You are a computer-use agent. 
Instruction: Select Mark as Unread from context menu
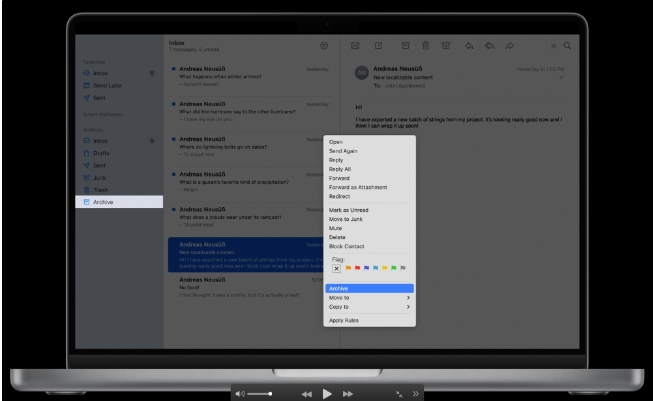350,209
